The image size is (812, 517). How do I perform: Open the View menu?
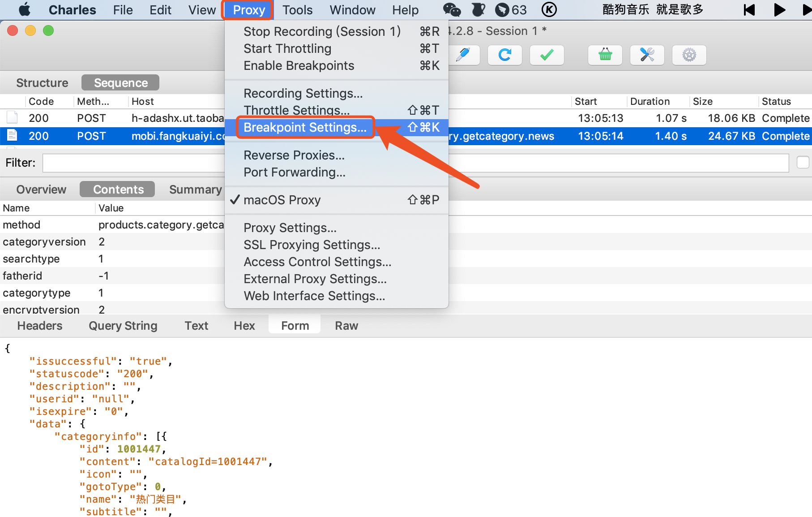coord(202,10)
